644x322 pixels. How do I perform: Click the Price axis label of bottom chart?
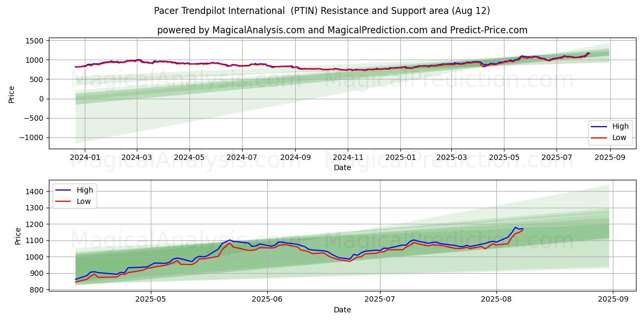[x=18, y=236]
